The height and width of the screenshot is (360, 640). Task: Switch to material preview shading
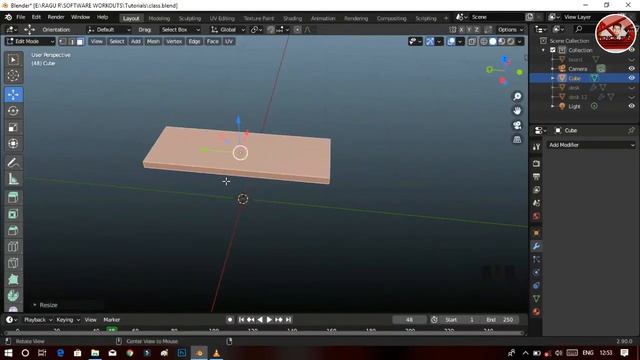[x=502, y=41]
